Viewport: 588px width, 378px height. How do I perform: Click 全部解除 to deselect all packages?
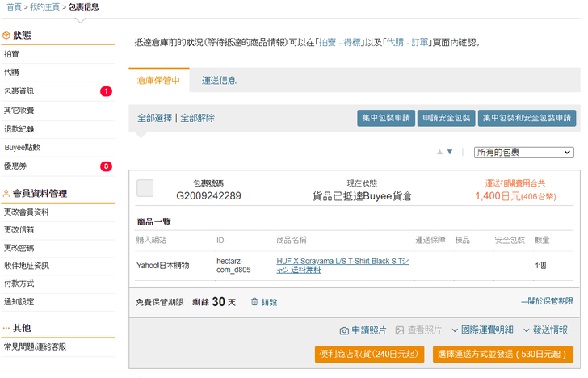pyautogui.click(x=197, y=118)
